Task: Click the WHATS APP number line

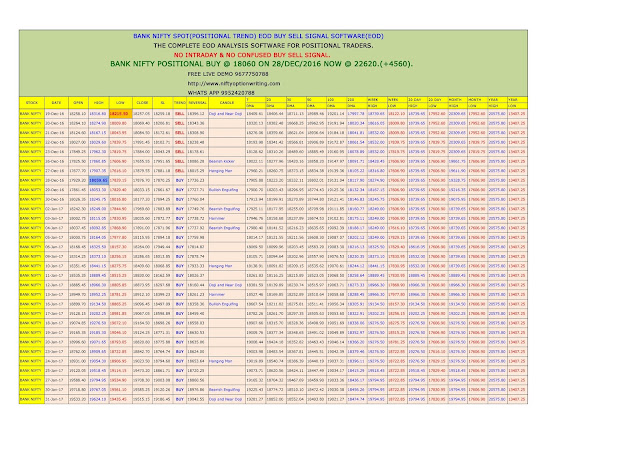Action: coord(221,93)
